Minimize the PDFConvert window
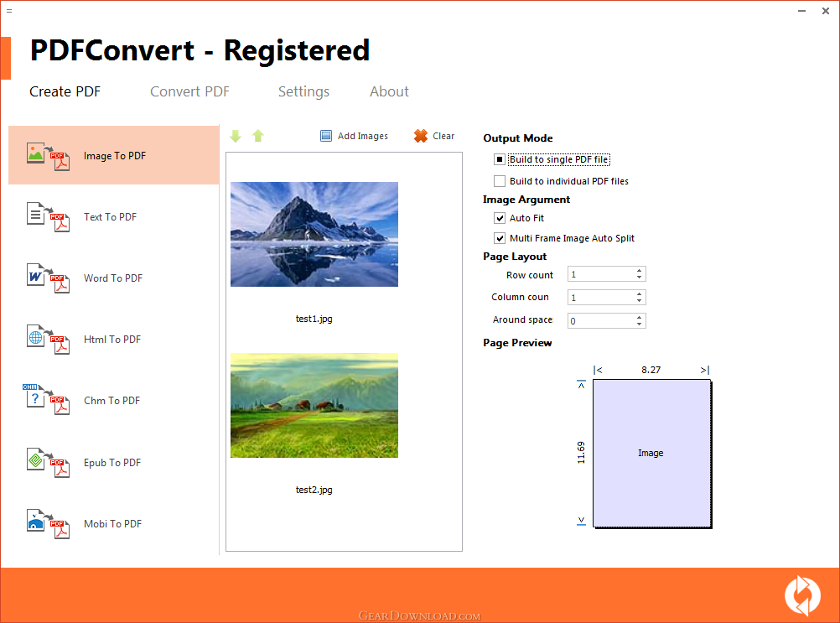The height and width of the screenshot is (623, 840). pos(801,11)
